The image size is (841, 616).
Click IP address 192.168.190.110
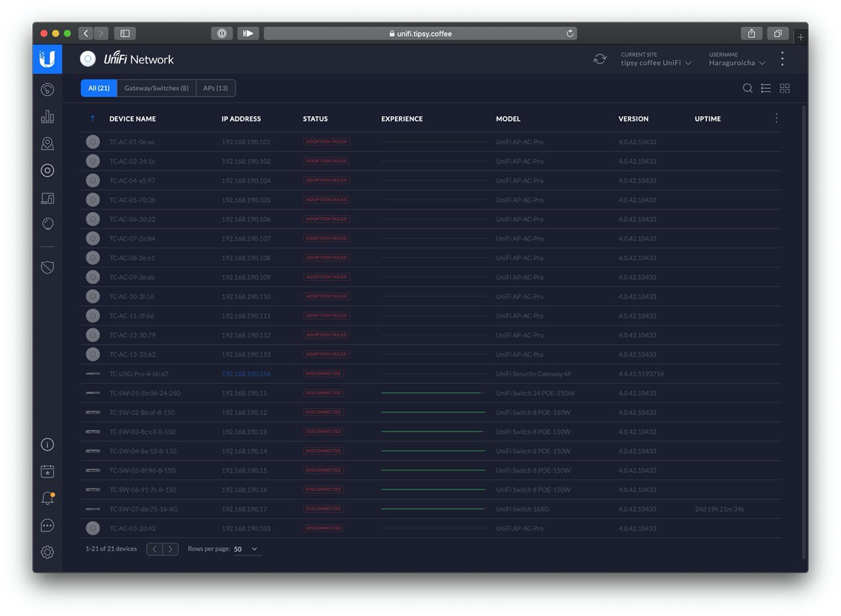[x=246, y=296]
